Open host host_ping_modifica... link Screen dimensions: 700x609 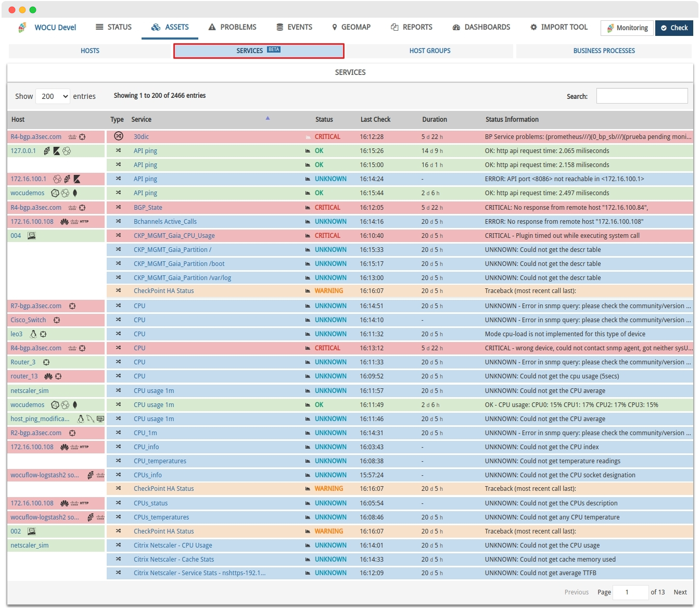click(40, 419)
